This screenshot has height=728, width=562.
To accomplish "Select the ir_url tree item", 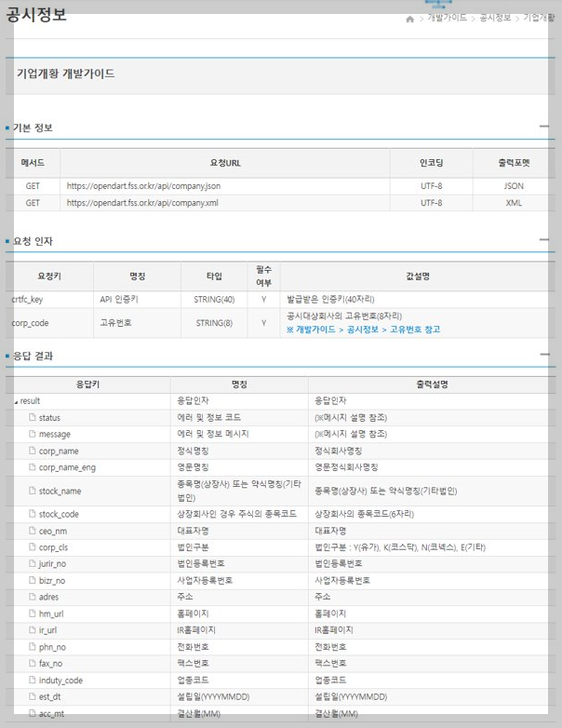I will click(x=47, y=630).
